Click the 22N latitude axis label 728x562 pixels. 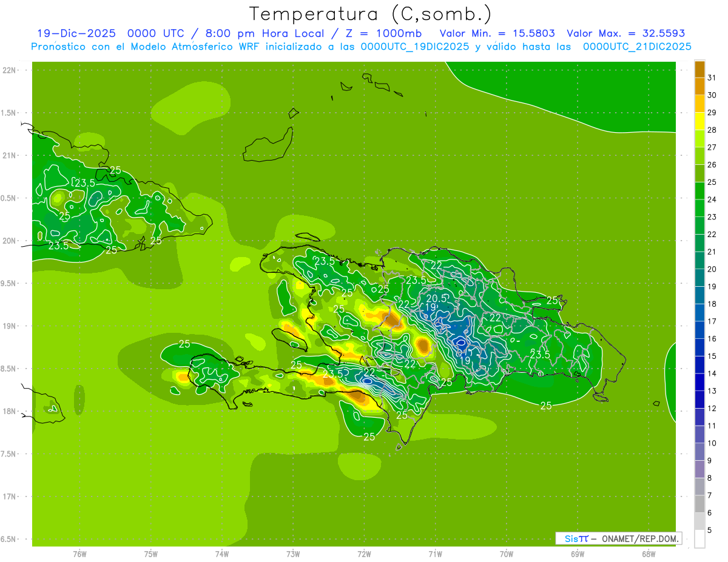click(x=10, y=70)
